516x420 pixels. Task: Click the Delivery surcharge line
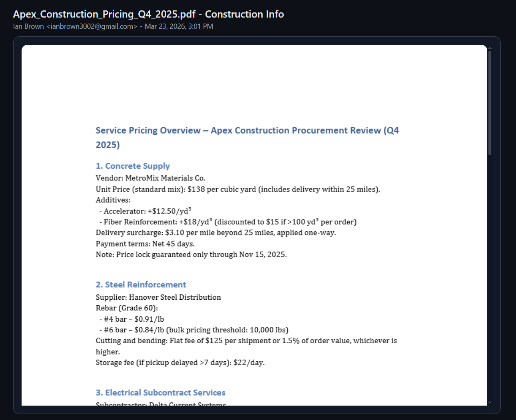[x=216, y=232]
